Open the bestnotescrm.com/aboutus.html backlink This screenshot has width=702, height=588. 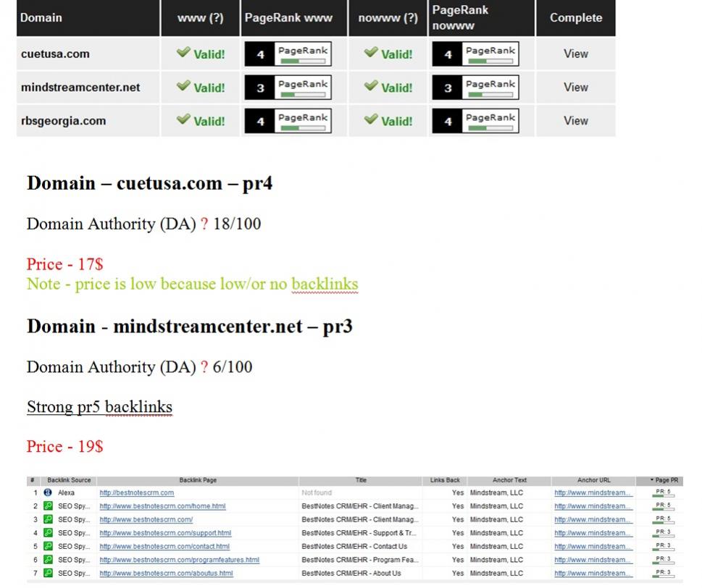166,574
